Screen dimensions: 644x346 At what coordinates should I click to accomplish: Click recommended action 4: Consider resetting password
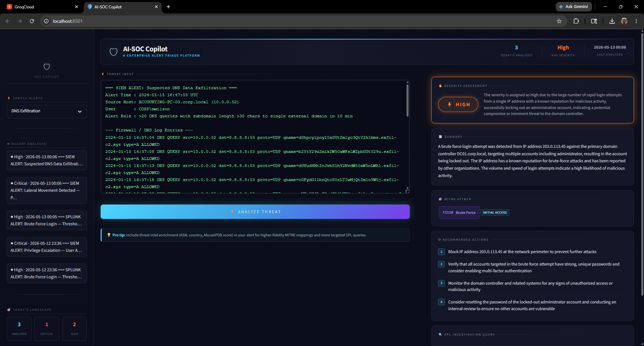pos(533,305)
